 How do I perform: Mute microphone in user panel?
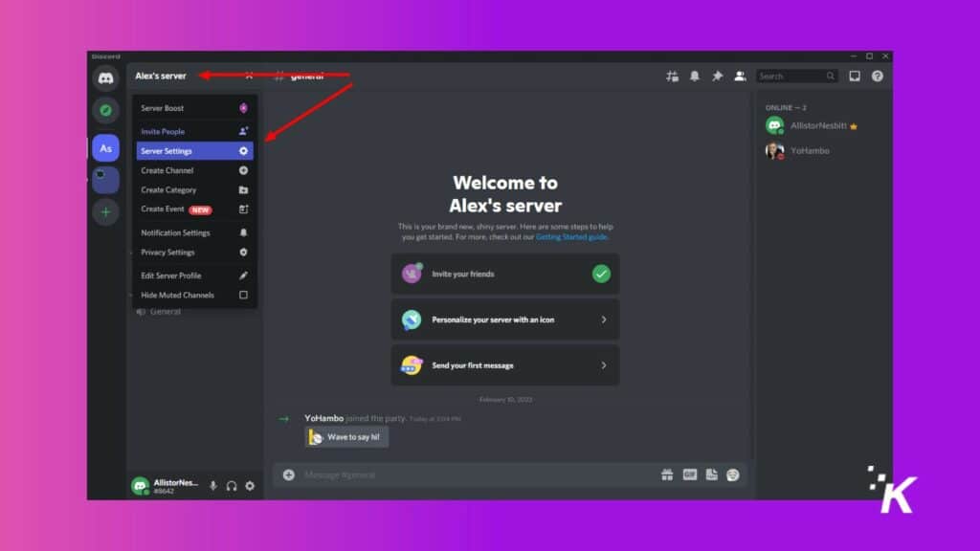tap(213, 486)
